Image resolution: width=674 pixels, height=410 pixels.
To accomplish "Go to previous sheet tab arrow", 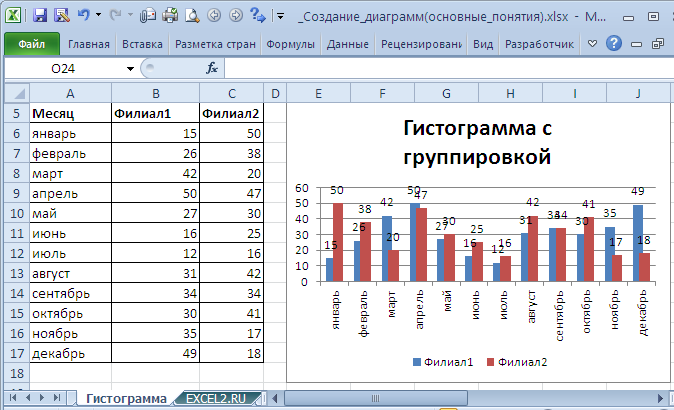I will pyautogui.click(x=28, y=398).
